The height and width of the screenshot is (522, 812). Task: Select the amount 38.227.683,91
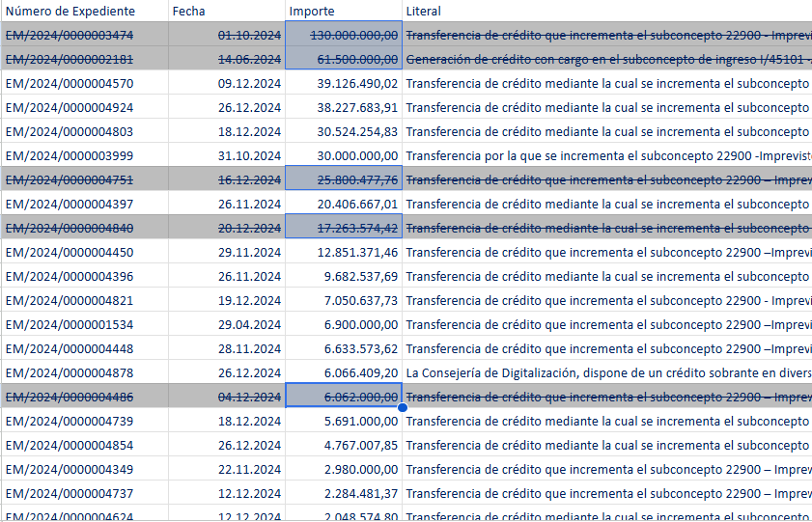click(x=344, y=108)
